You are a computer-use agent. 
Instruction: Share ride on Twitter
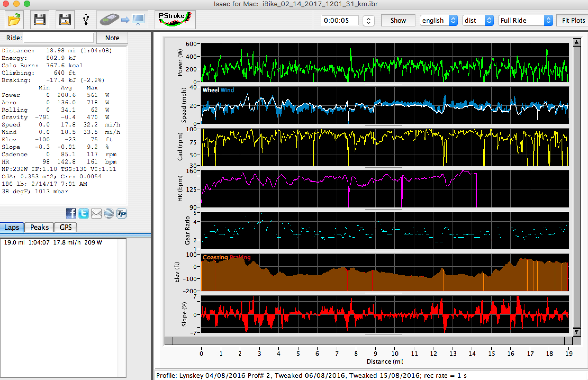point(83,213)
